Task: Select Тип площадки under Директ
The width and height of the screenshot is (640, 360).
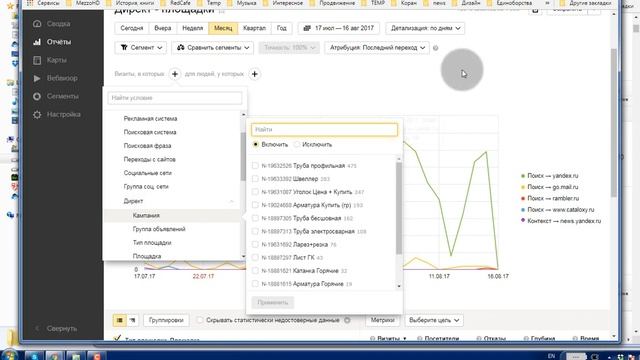Action: [152, 243]
